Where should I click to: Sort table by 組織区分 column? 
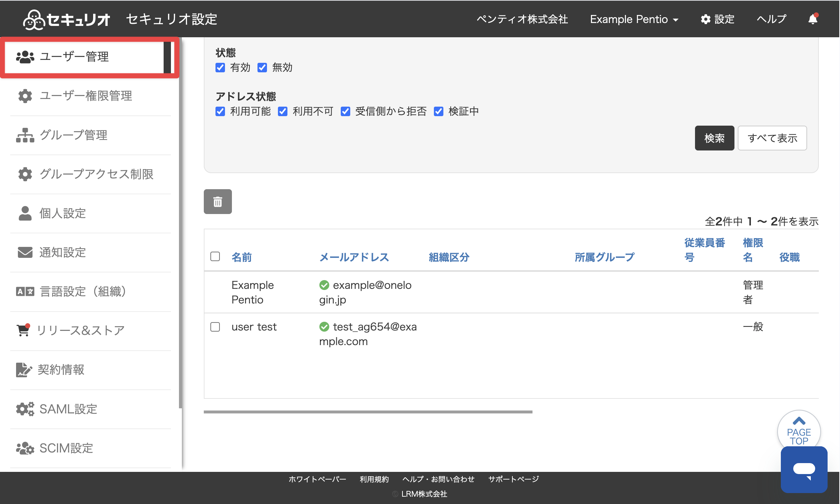[x=449, y=257]
